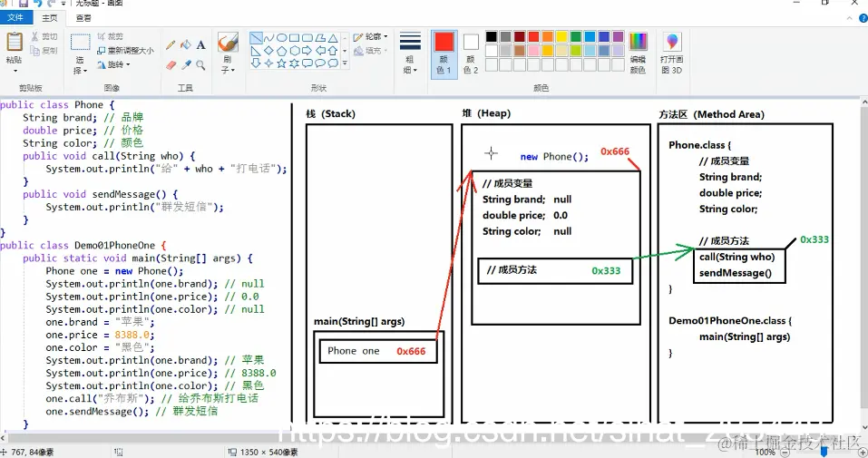
Task: Pick the purple color swatch
Action: [619, 36]
